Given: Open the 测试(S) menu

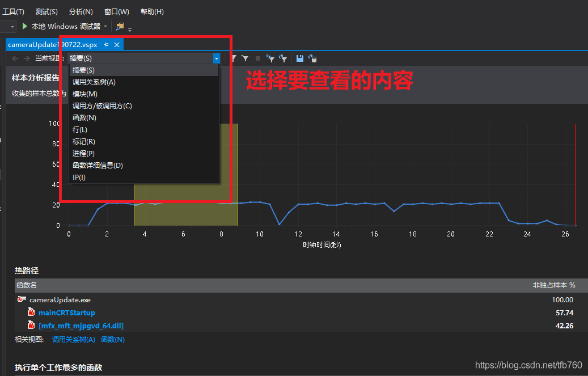Looking at the screenshot, I should pos(46,12).
